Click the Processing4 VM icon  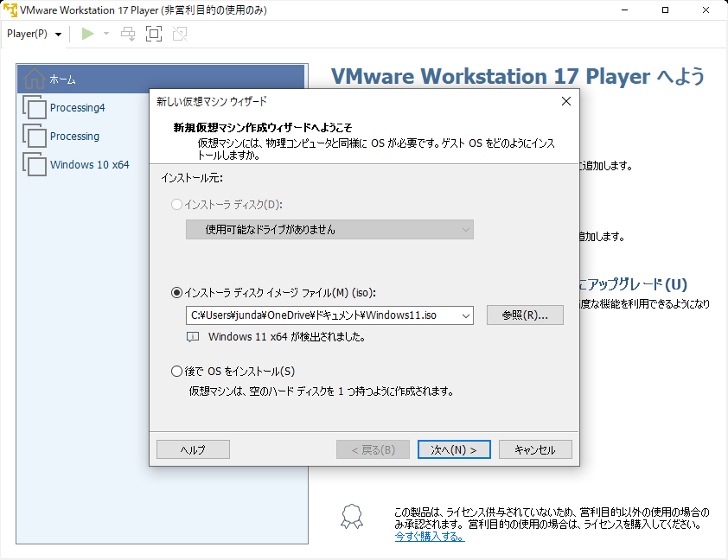(35, 107)
